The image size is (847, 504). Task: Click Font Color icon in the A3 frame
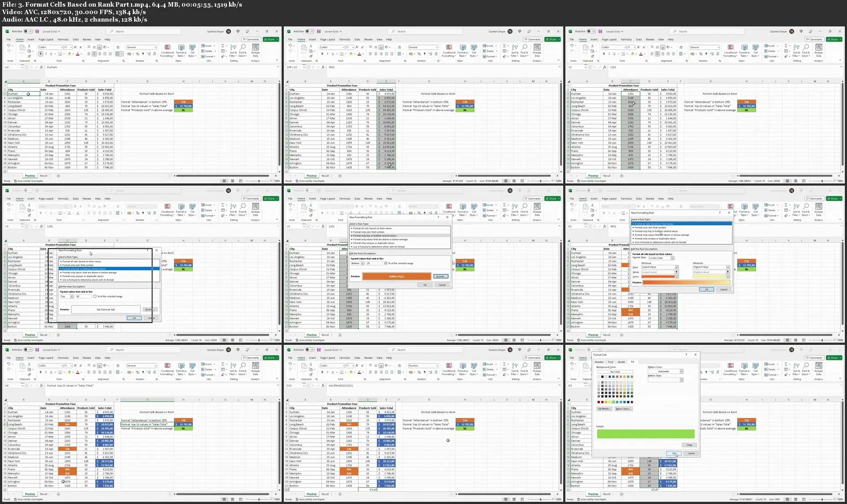78,54
